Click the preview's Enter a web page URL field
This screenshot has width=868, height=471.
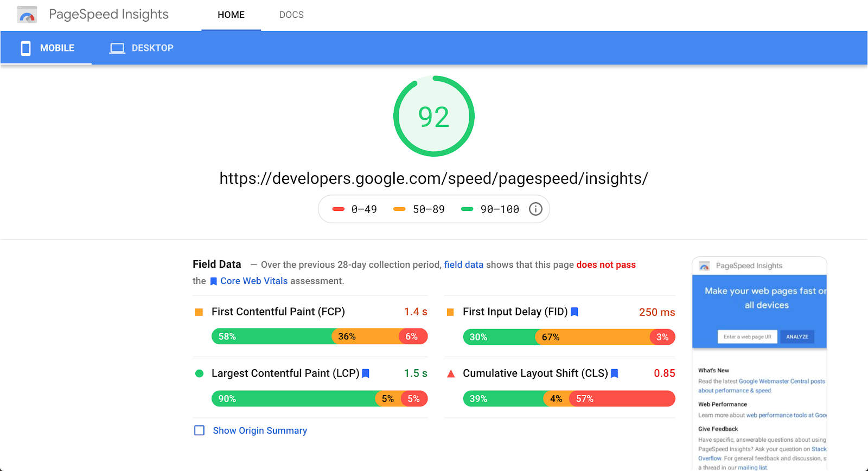coord(747,337)
